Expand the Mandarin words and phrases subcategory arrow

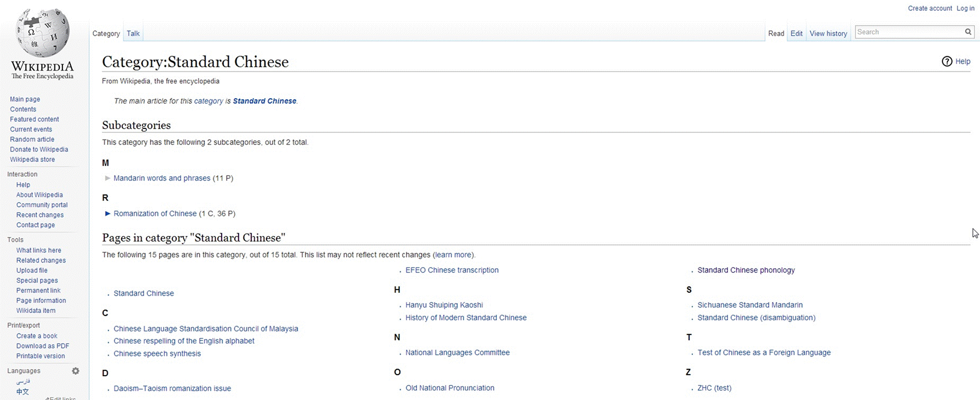(108, 178)
